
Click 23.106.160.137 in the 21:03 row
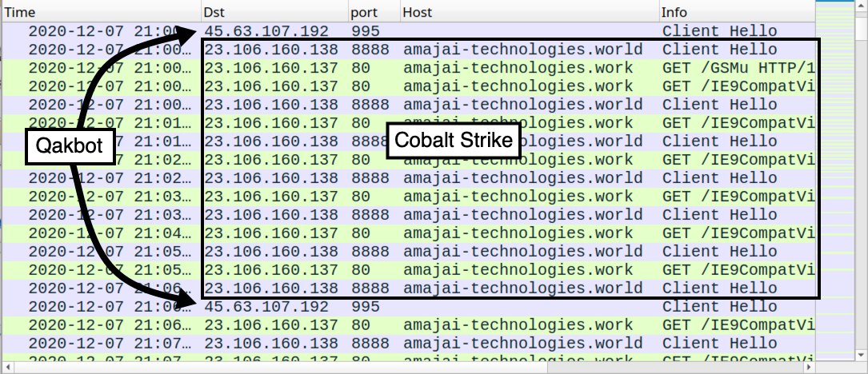(270, 197)
